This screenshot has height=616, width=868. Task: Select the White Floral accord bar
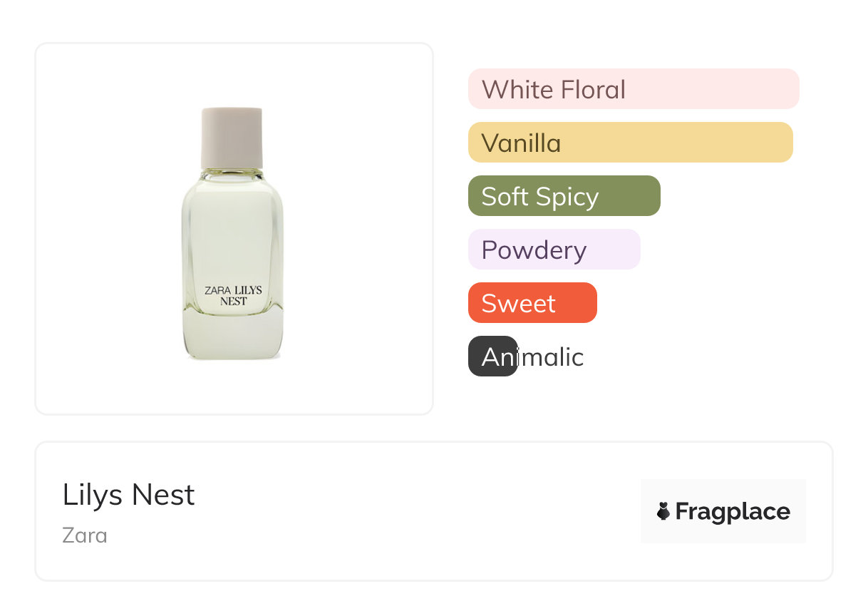(633, 89)
